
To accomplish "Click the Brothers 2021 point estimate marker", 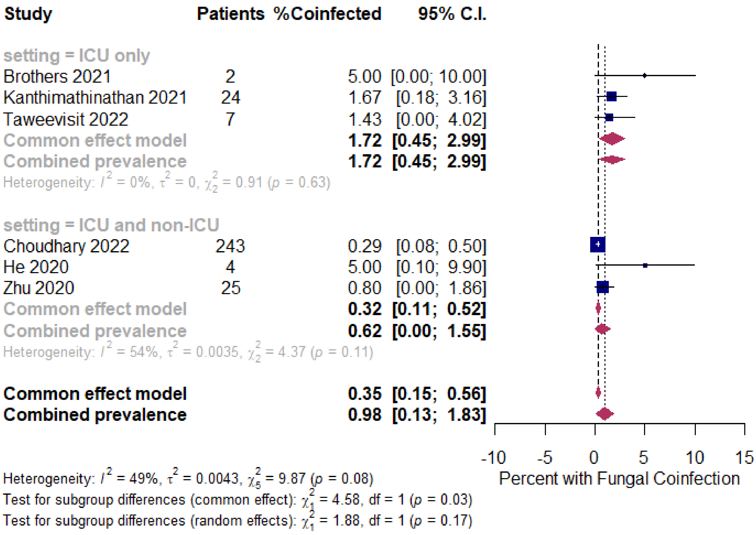I will (x=644, y=76).
